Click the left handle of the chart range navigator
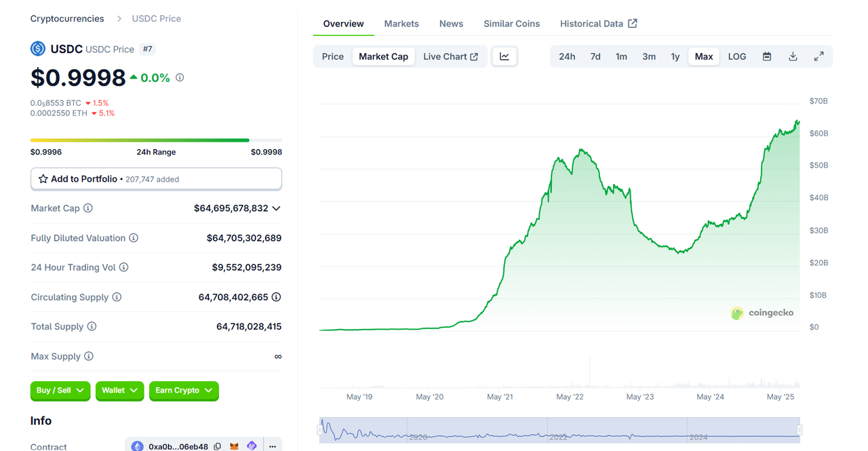The image size is (868, 451). tap(319, 429)
